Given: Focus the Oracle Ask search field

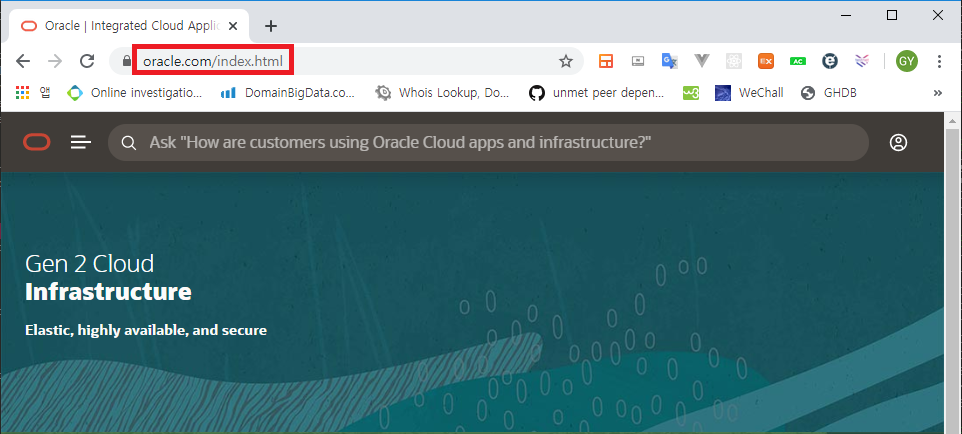Looking at the screenshot, I should (x=488, y=142).
